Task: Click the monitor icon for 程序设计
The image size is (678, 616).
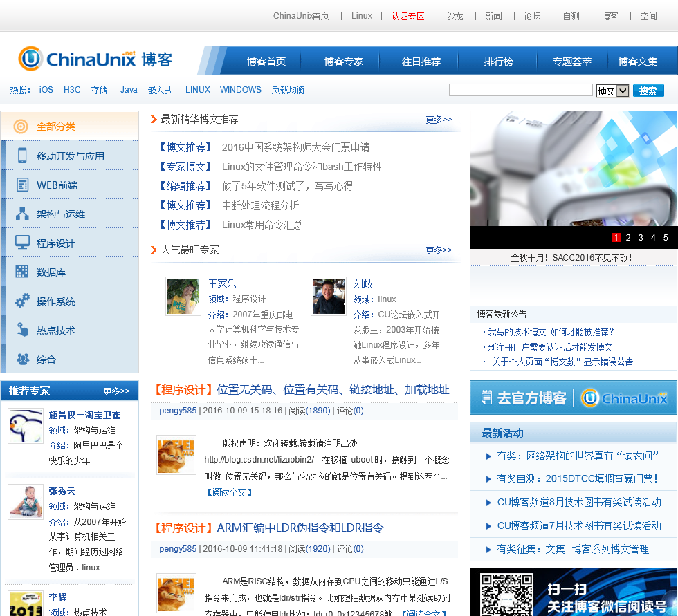Action: pos(22,243)
